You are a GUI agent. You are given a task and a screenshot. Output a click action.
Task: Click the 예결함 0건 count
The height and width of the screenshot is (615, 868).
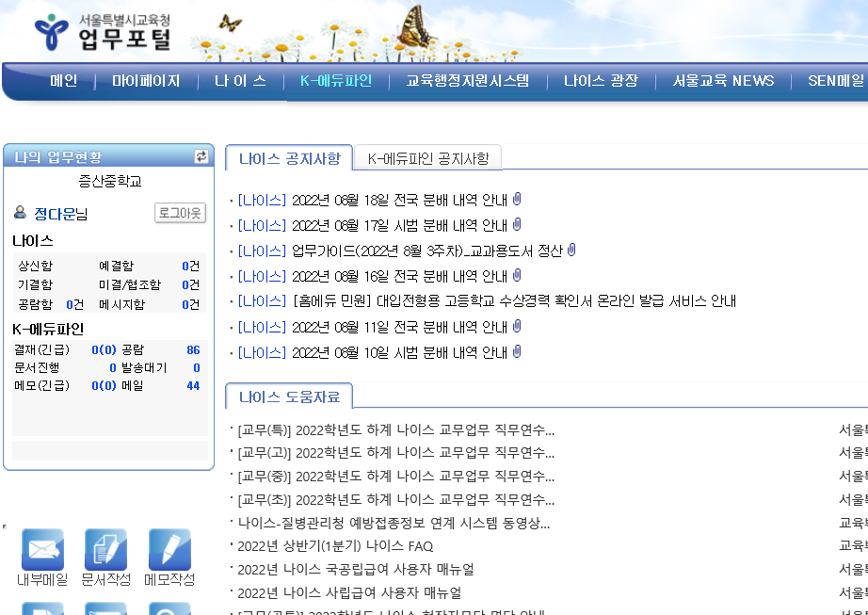[x=190, y=266]
